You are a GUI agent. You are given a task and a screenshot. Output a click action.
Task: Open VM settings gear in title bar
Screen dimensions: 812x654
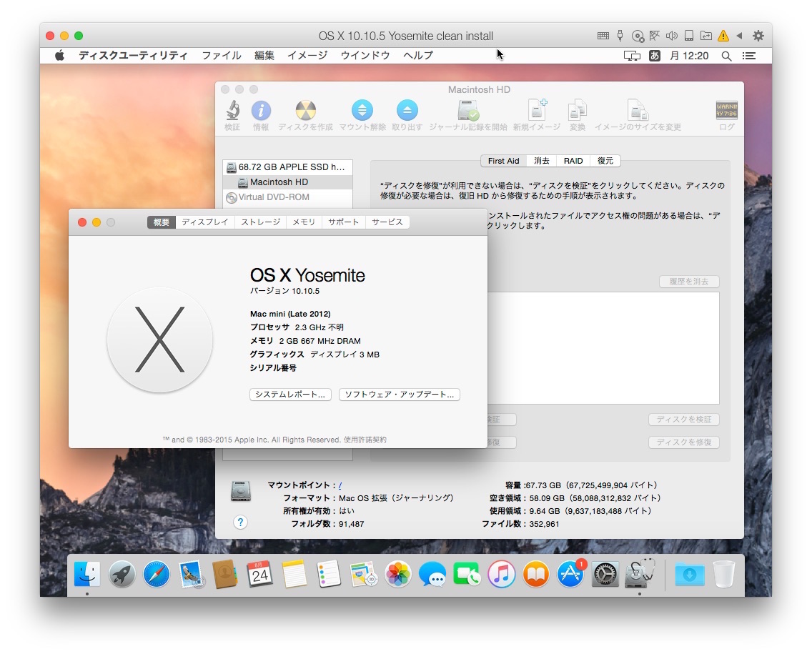click(758, 36)
